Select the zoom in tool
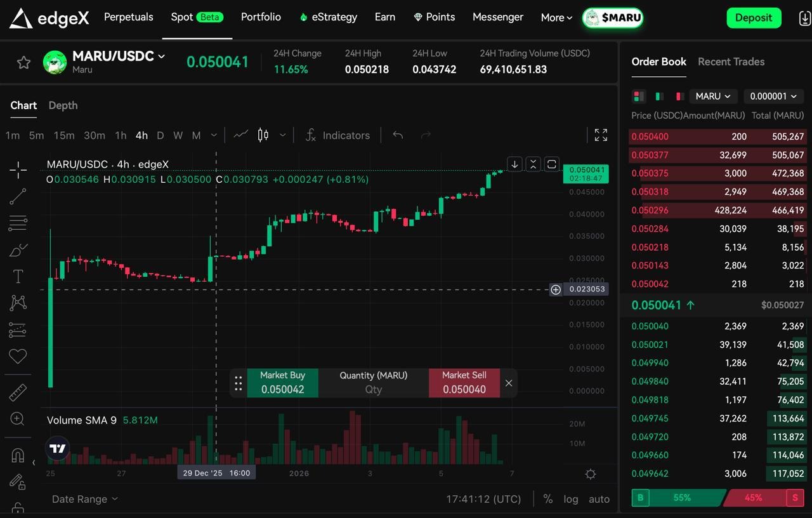The height and width of the screenshot is (518, 812). (x=18, y=419)
